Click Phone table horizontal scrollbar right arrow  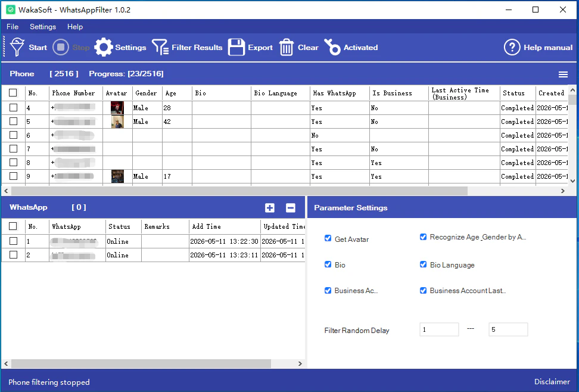[563, 191]
